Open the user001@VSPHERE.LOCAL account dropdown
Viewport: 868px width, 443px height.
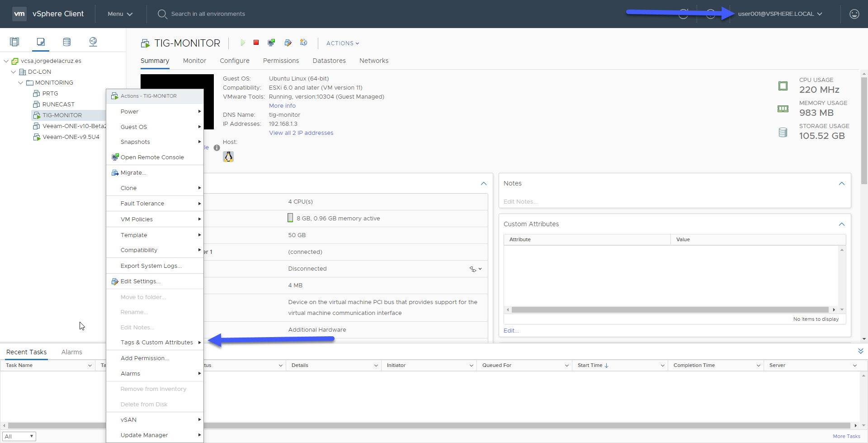click(780, 14)
